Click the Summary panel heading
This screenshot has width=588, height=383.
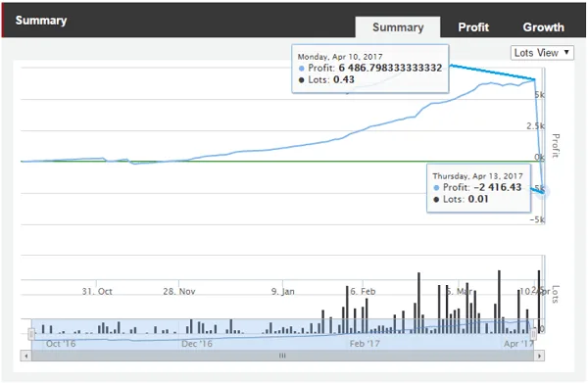click(x=41, y=21)
